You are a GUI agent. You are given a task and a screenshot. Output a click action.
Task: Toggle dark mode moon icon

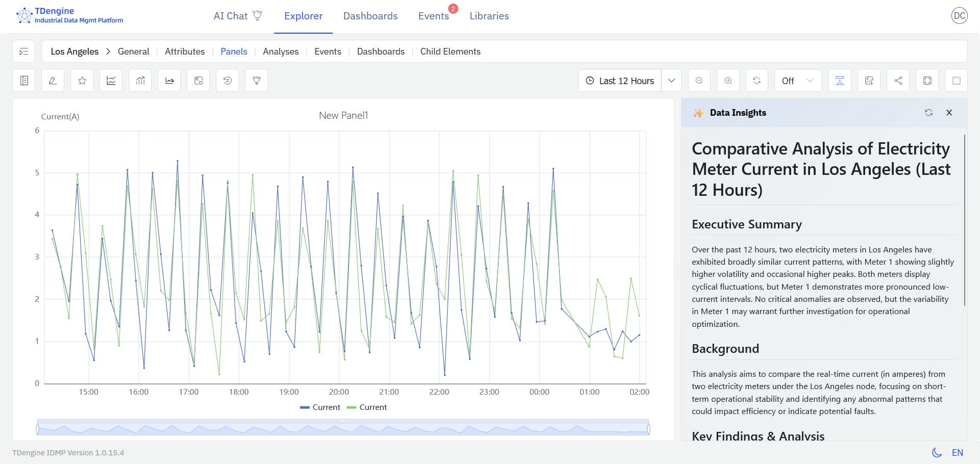tap(937, 452)
